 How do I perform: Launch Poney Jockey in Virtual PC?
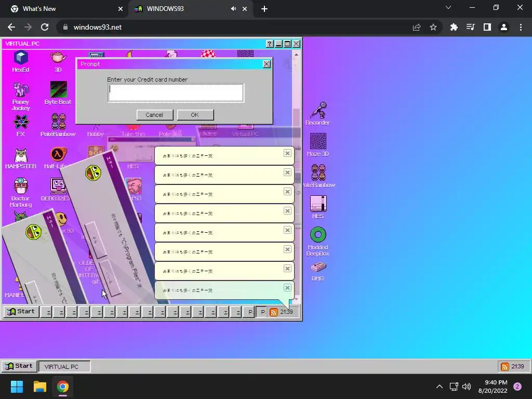click(21, 96)
